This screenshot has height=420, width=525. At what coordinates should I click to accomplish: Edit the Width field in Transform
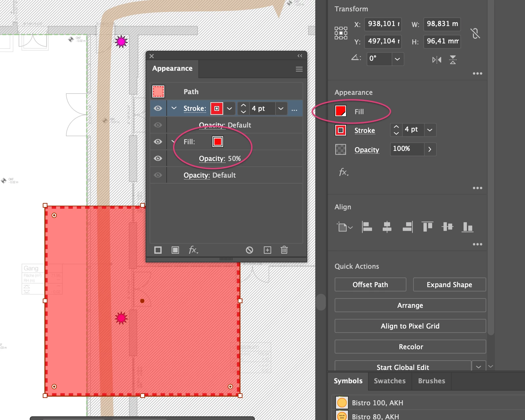pyautogui.click(x=442, y=24)
